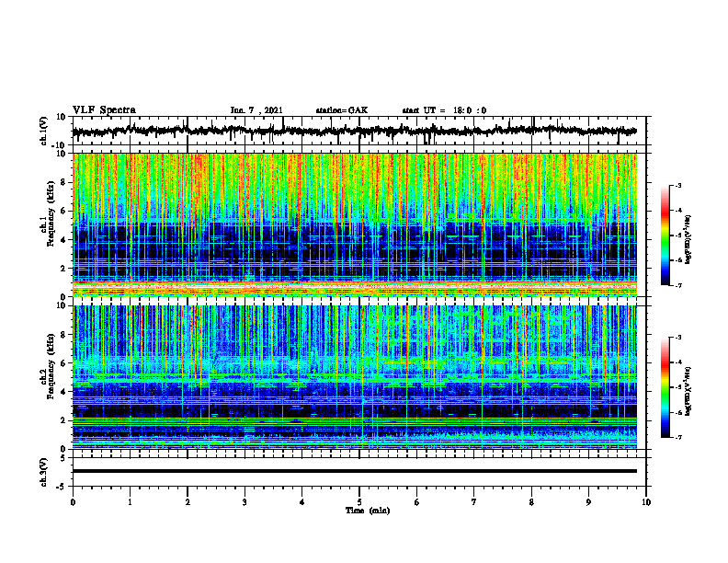Click the ch.3 flat black trace line
728x563 pixels.
(355, 471)
